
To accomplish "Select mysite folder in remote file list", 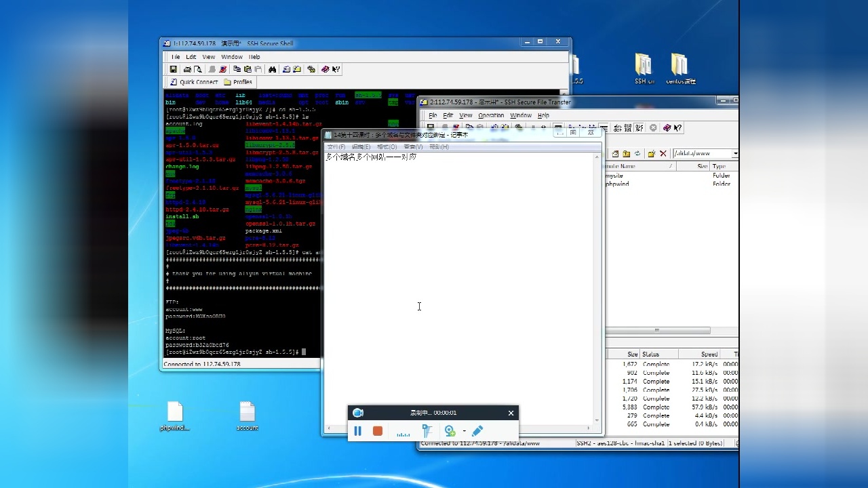I will (x=614, y=176).
